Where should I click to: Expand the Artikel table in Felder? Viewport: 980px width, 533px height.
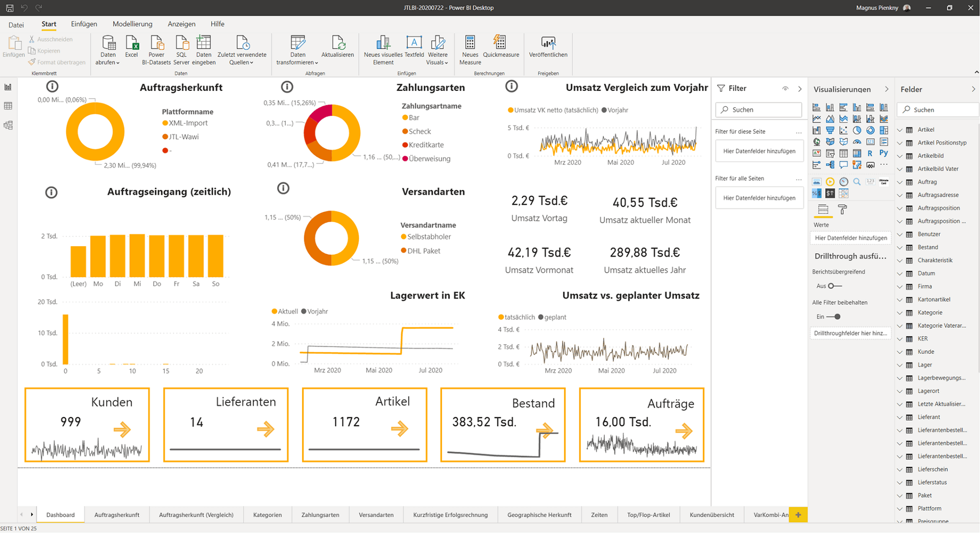click(x=900, y=130)
